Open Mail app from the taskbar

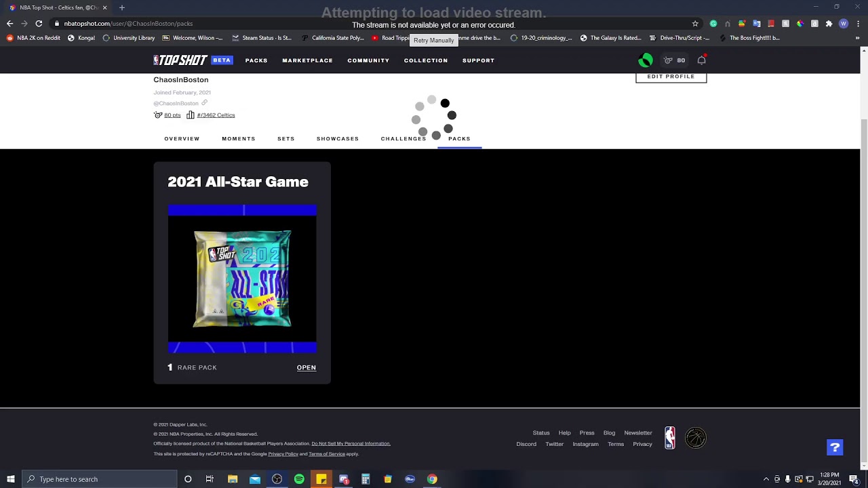point(255,479)
